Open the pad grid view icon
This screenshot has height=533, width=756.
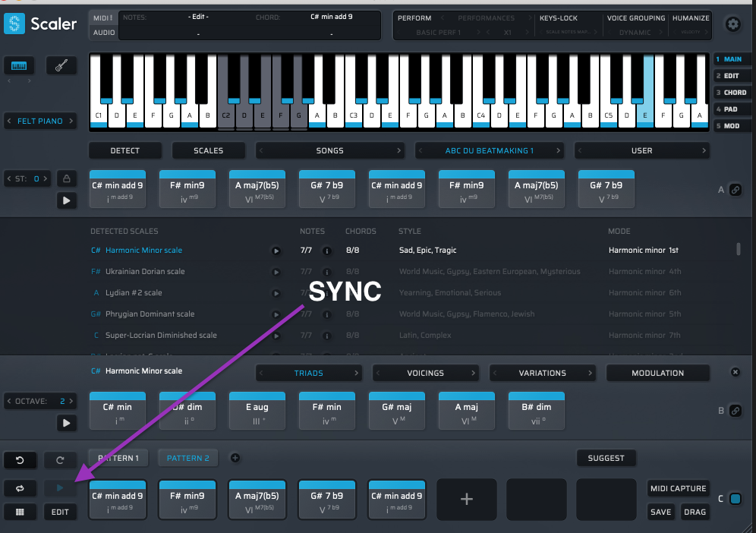[20, 512]
